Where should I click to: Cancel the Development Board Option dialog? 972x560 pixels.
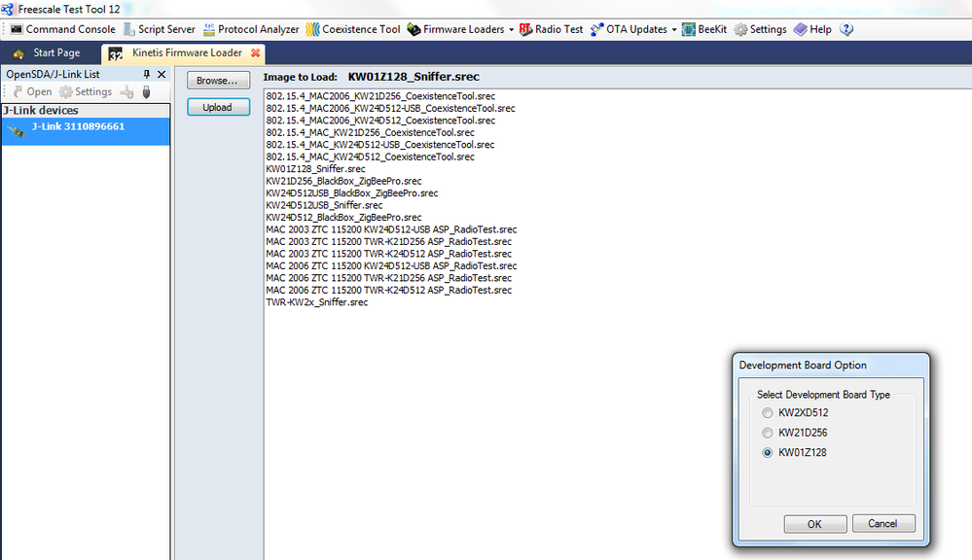point(883,523)
